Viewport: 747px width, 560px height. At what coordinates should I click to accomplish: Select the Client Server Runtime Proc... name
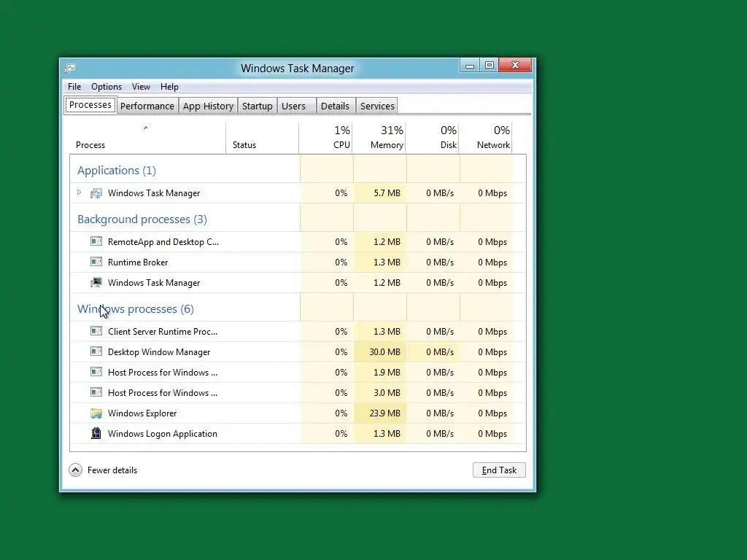[x=163, y=332]
